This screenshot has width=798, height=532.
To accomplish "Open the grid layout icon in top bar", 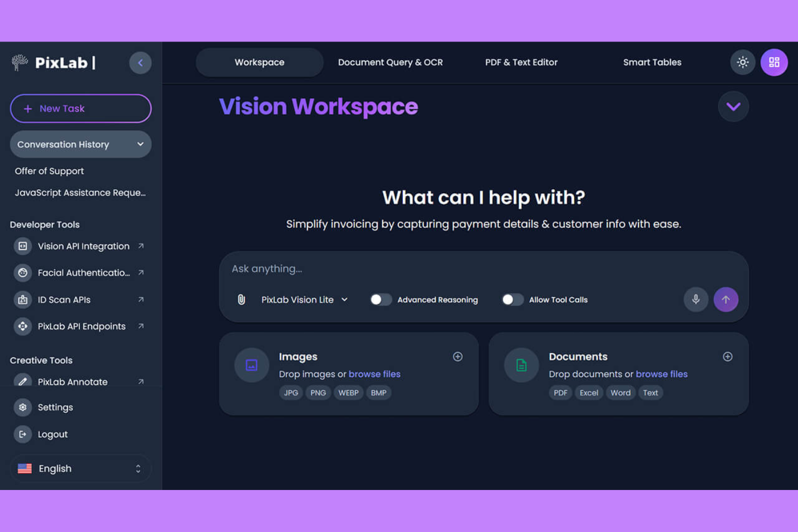I will 774,62.
